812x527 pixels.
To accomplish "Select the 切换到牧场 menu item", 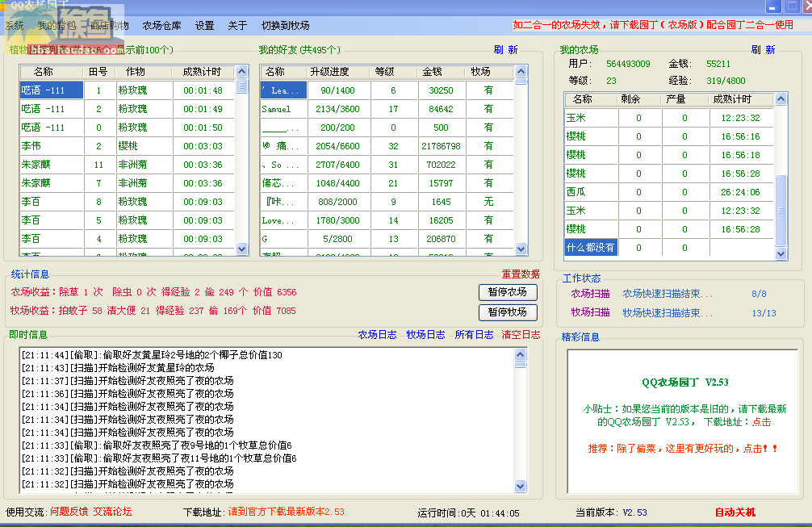I will [x=286, y=25].
